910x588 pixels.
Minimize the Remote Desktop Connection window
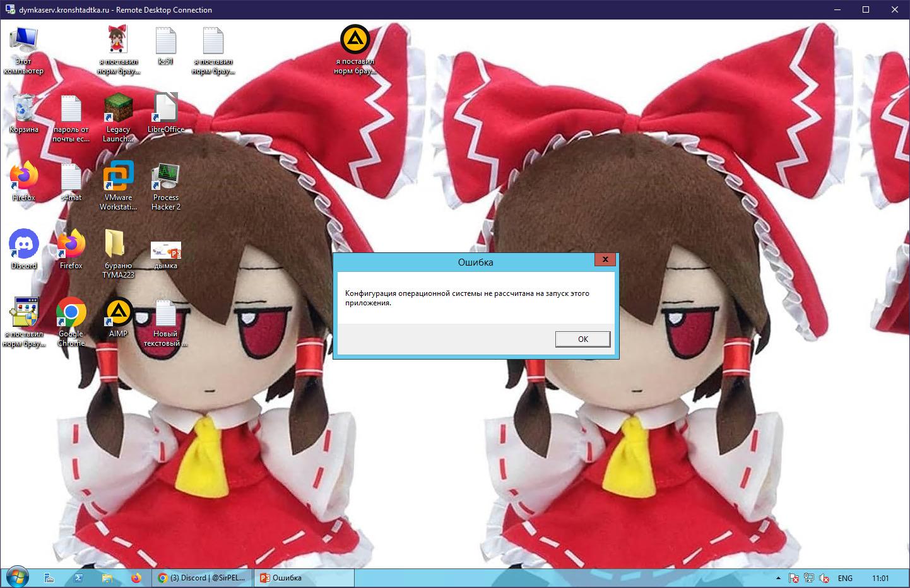click(x=837, y=9)
